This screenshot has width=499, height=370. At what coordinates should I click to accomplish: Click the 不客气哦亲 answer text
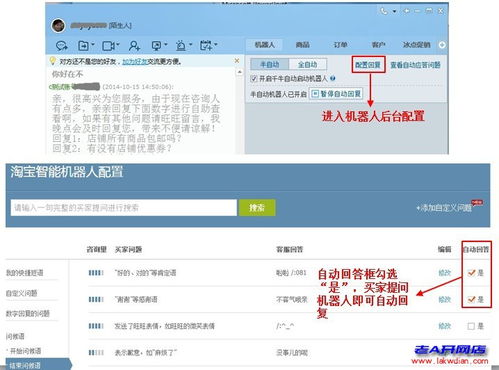tap(292, 299)
